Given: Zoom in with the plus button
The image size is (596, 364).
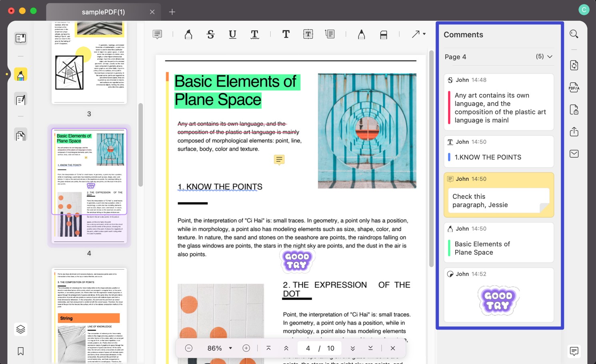Looking at the screenshot, I should [246, 348].
